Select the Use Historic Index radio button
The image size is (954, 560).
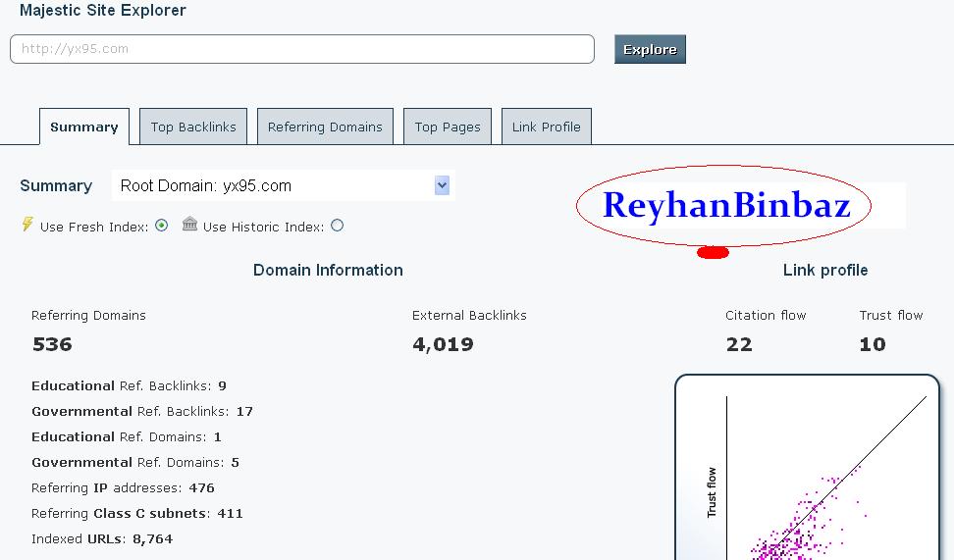337,226
